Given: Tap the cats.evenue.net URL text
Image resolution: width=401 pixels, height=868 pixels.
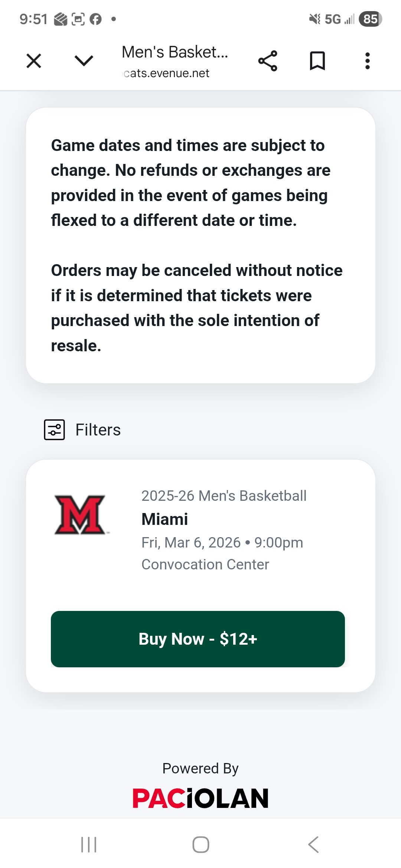Looking at the screenshot, I should (x=166, y=73).
